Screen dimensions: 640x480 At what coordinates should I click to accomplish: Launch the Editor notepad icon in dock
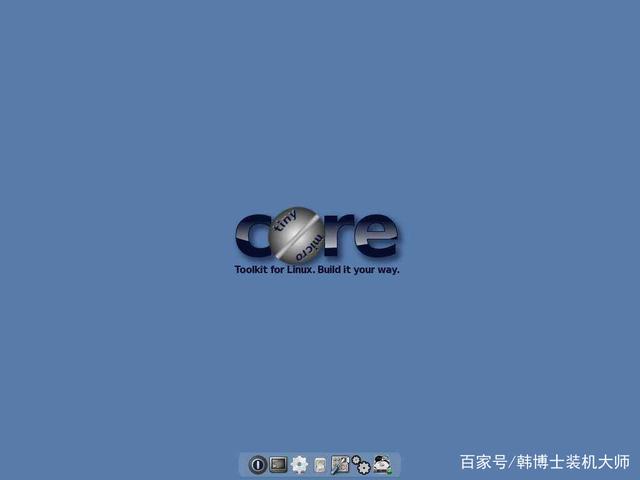pyautogui.click(x=320, y=465)
